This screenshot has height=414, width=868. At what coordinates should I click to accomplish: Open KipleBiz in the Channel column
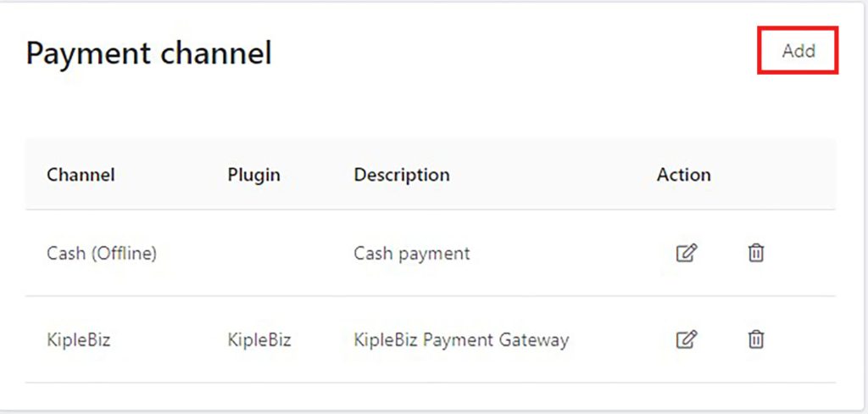click(79, 339)
